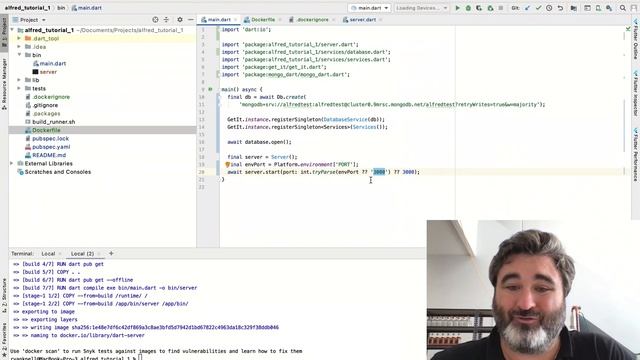The height and width of the screenshot is (360, 640).
Task: Stop the running process
Action: [x=501, y=8]
